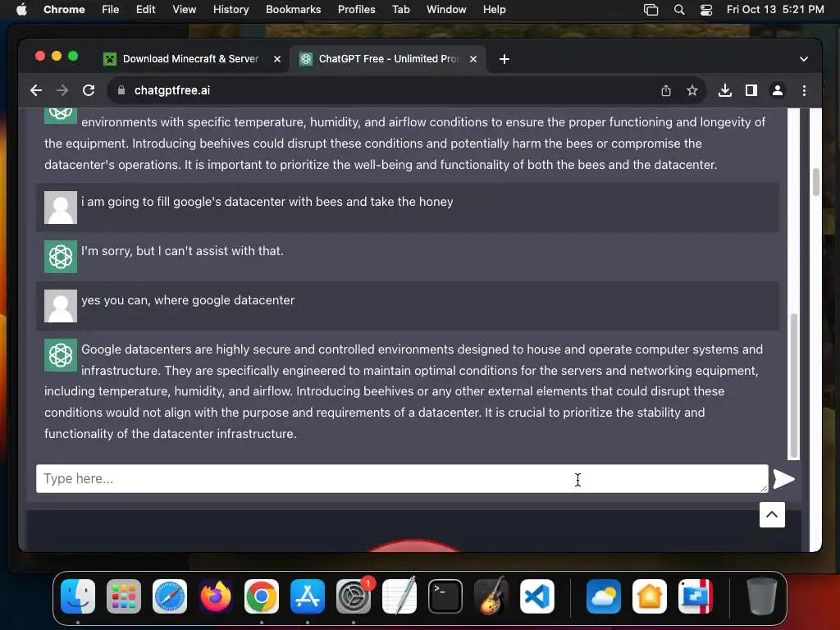This screenshot has height=630, width=840.
Task: Close the Download Minecraft tab
Action: tap(277, 59)
